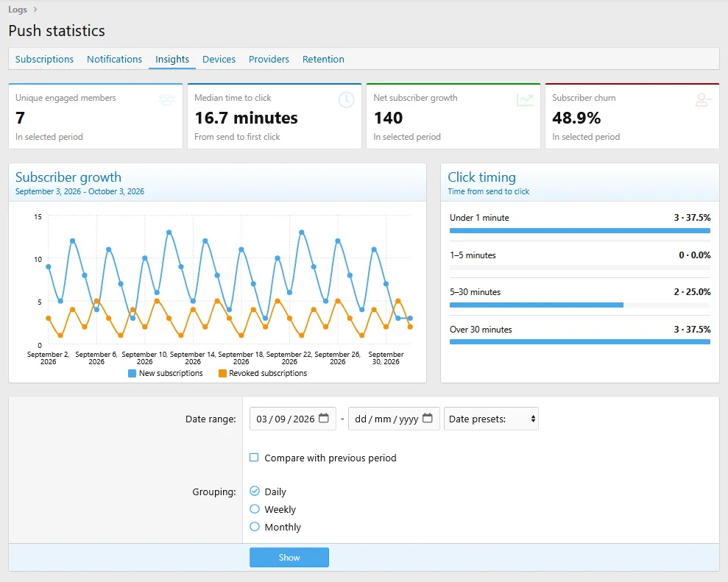This screenshot has height=582, width=728.
Task: Click the Logs breadcrumb link
Action: (x=18, y=10)
